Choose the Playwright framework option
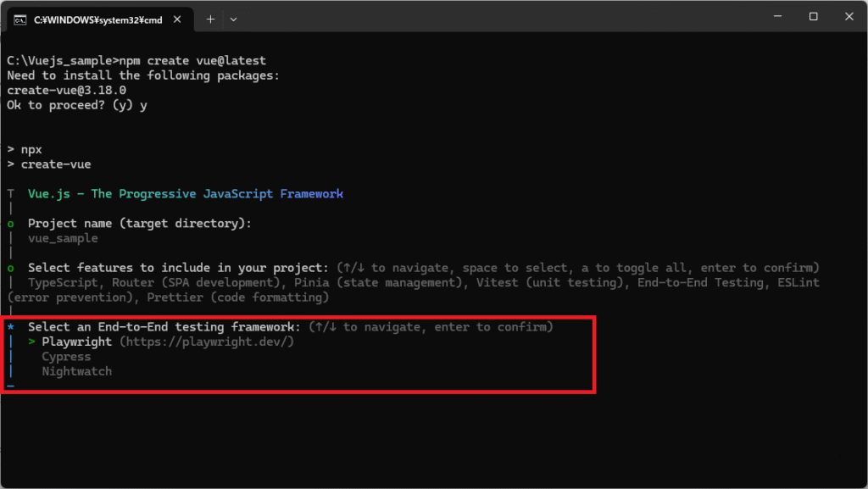 pyautogui.click(x=77, y=342)
